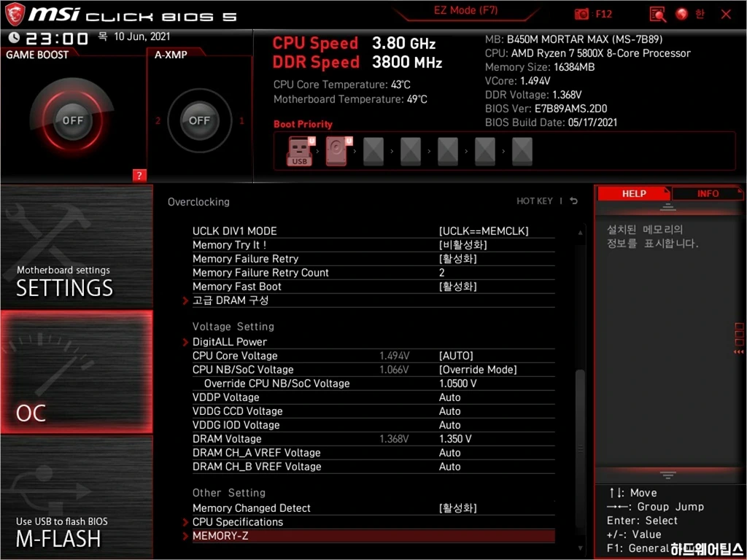Click the date 10 Jun, 2021
747x560 pixels.
(142, 36)
